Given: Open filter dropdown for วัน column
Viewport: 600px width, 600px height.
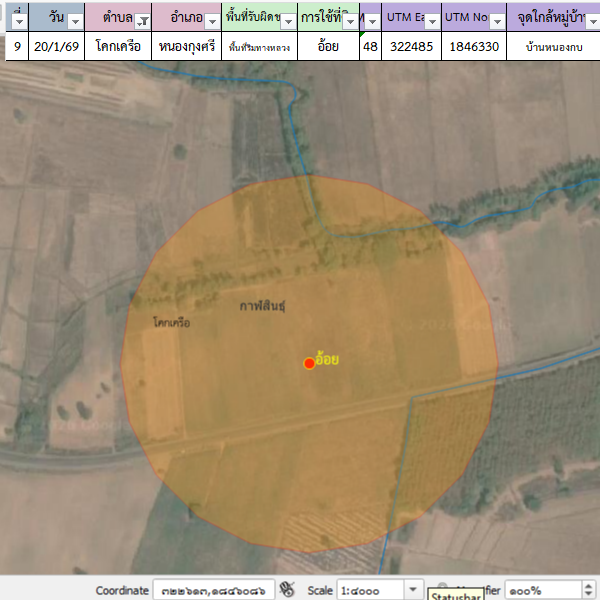Looking at the screenshot, I should coord(75,21).
